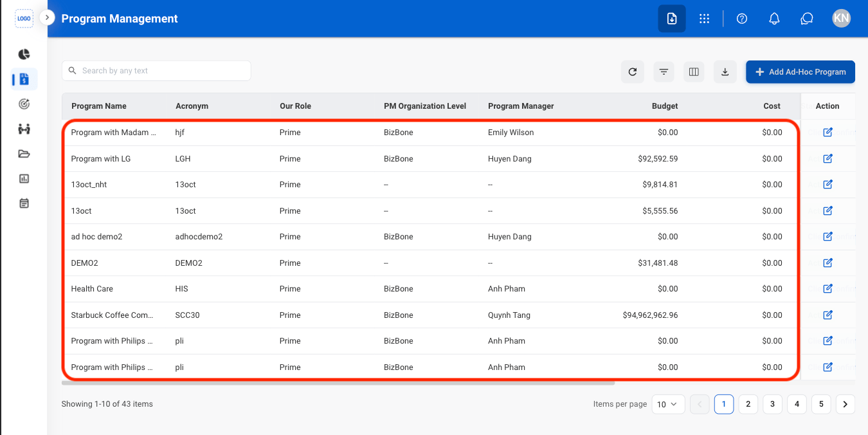Open the help question mark icon
Image resolution: width=868 pixels, height=435 pixels.
point(742,19)
